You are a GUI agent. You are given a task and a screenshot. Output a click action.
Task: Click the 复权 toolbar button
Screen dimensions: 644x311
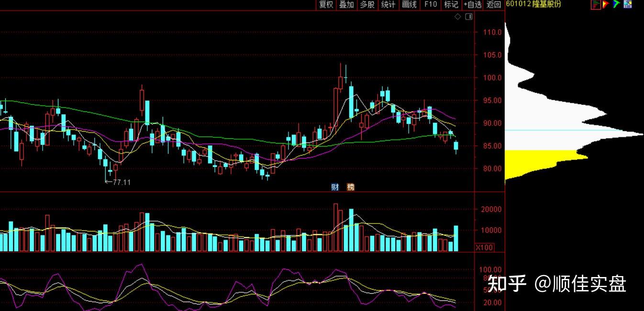click(x=326, y=4)
